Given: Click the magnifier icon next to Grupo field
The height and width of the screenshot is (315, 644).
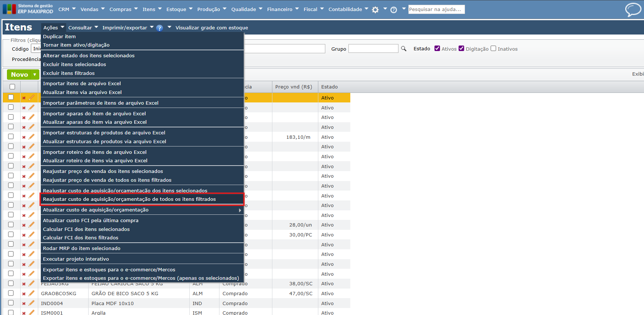Looking at the screenshot, I should tap(404, 48).
